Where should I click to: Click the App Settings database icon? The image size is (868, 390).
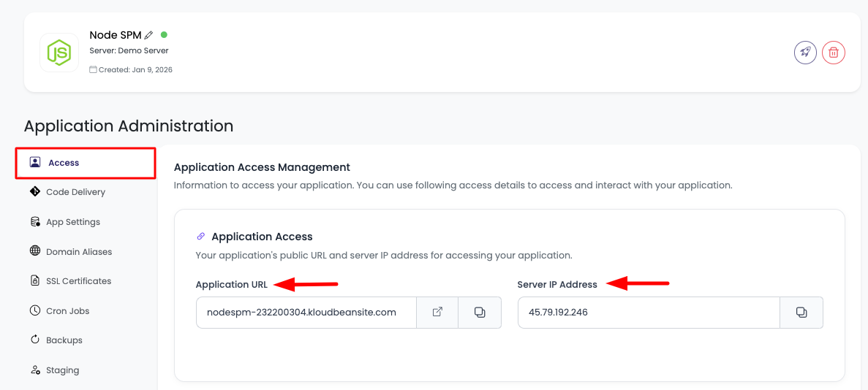click(35, 222)
